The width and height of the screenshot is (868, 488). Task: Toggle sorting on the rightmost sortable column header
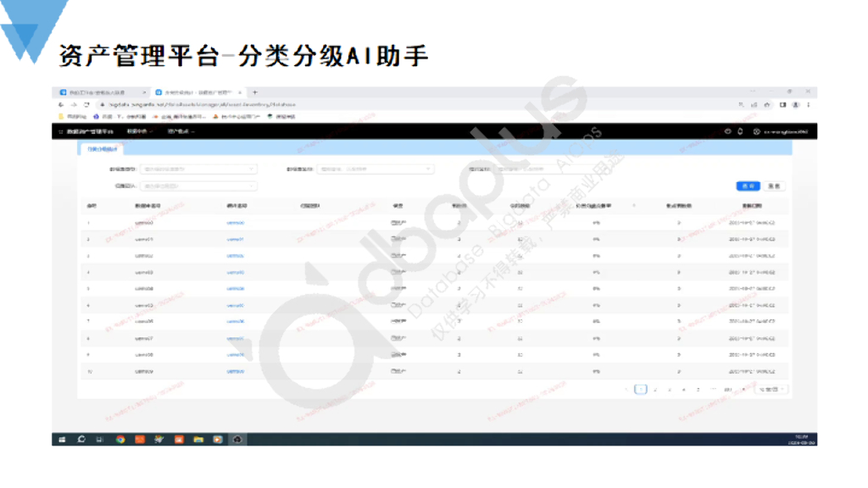click(634, 203)
